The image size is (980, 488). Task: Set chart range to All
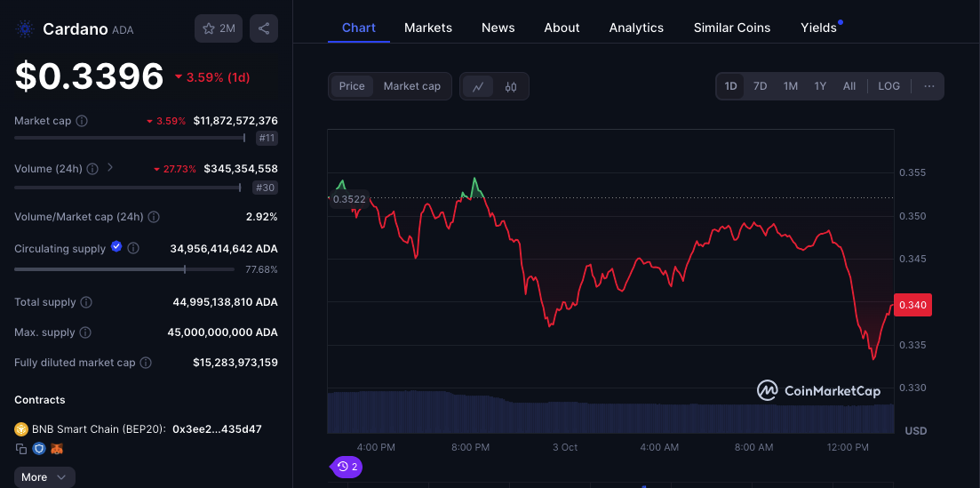(849, 86)
